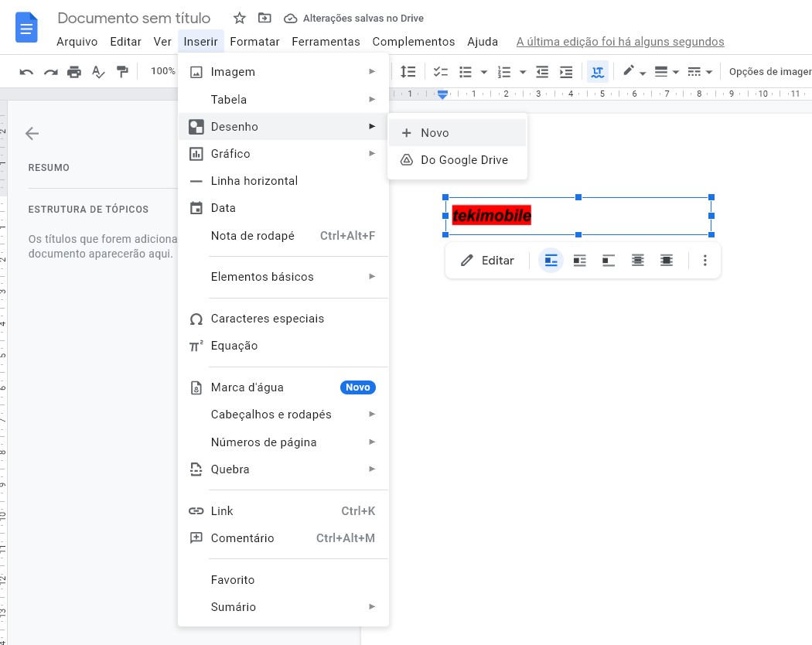
Task: Click the document title field
Action: (x=134, y=18)
